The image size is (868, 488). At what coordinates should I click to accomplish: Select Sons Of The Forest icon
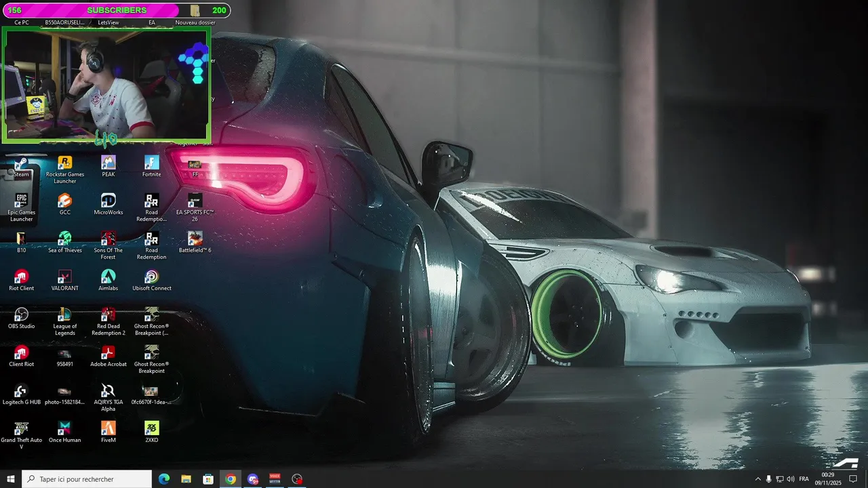click(108, 245)
